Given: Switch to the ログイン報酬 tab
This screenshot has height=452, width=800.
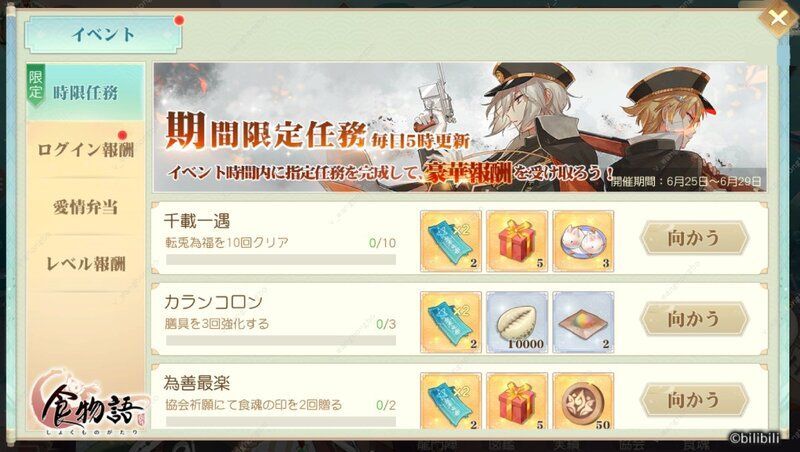Looking at the screenshot, I should pos(85,150).
